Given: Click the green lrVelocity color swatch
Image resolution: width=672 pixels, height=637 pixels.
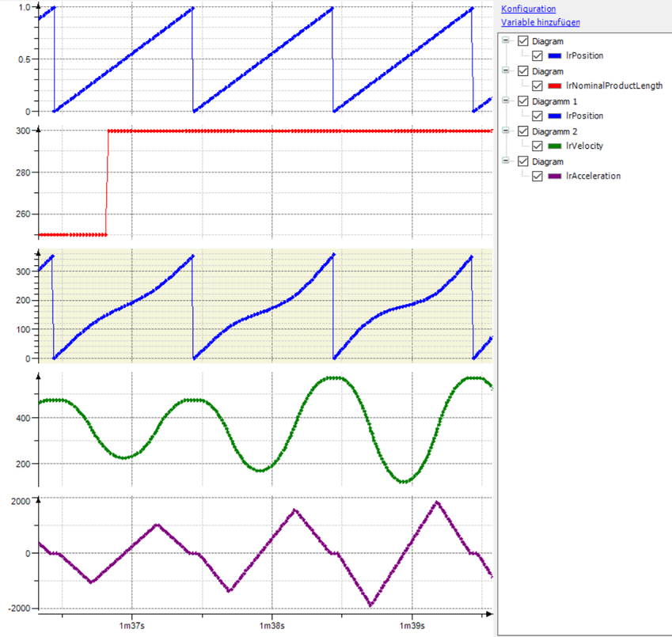Looking at the screenshot, I should pyautogui.click(x=554, y=146).
